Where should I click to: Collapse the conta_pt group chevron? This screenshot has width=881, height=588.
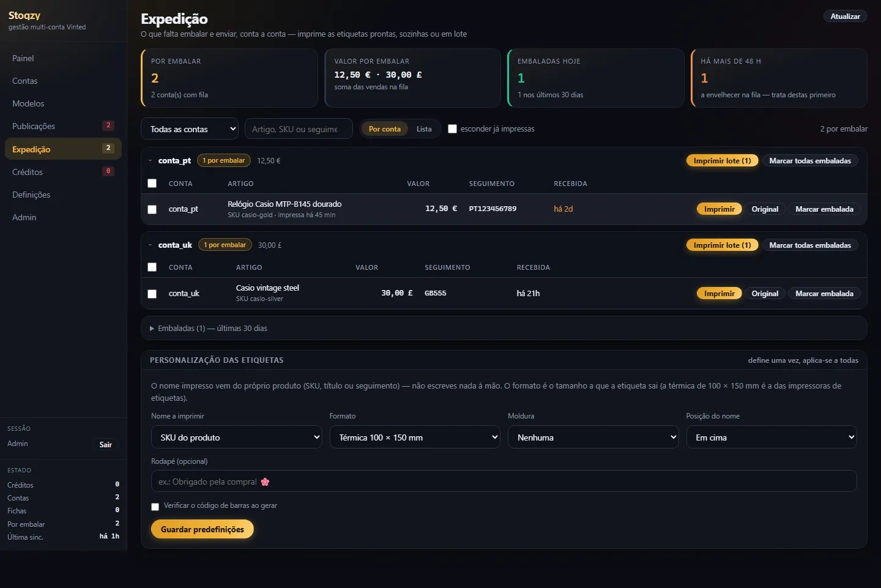click(151, 161)
